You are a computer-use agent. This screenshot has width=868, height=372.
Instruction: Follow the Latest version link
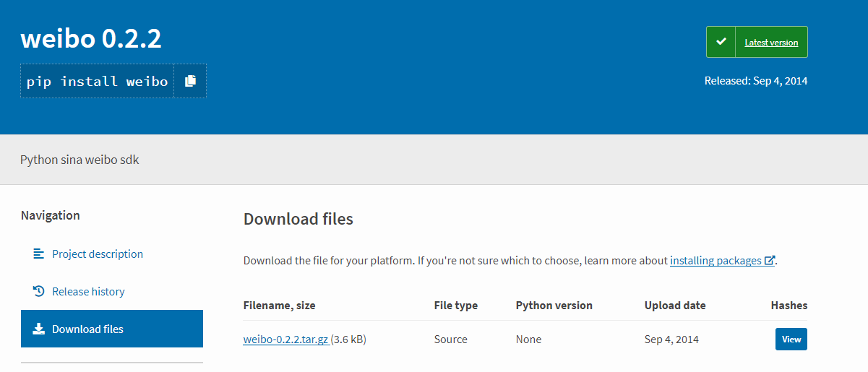tap(771, 43)
